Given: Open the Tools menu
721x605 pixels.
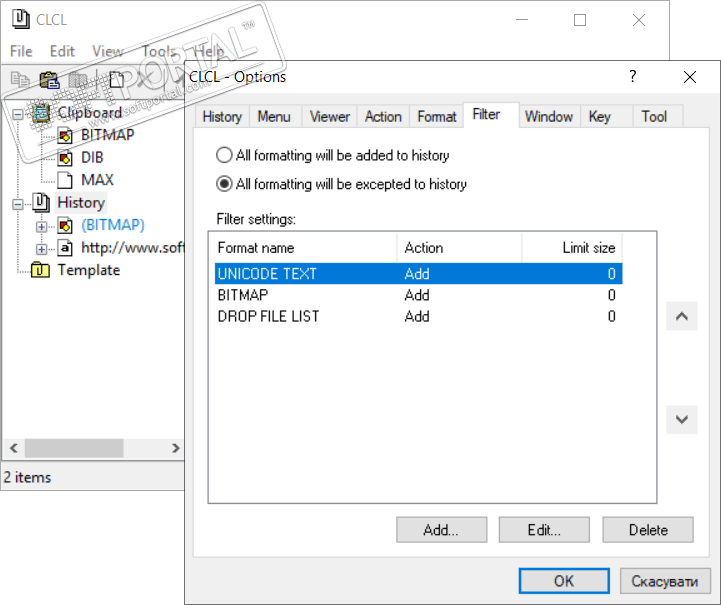Looking at the screenshot, I should 159,51.
